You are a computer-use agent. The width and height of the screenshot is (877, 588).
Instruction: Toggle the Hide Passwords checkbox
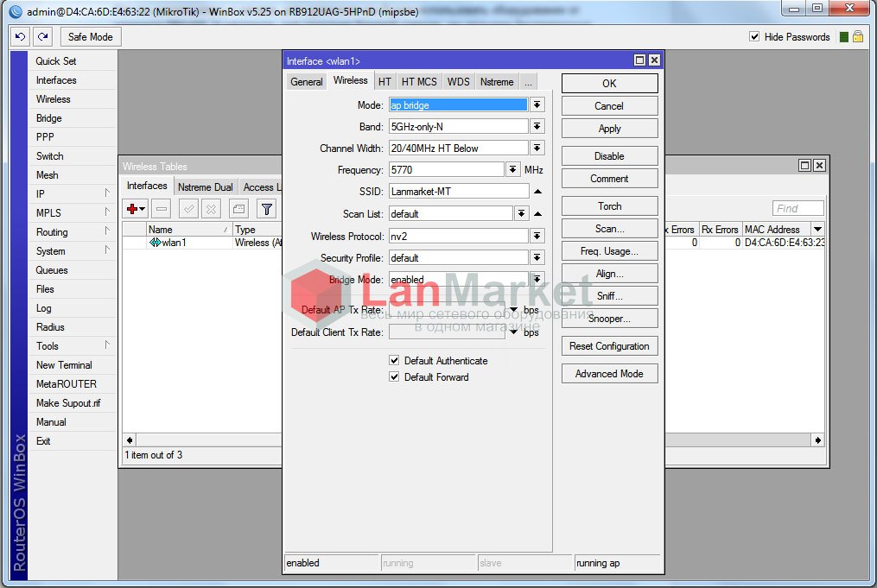click(754, 37)
